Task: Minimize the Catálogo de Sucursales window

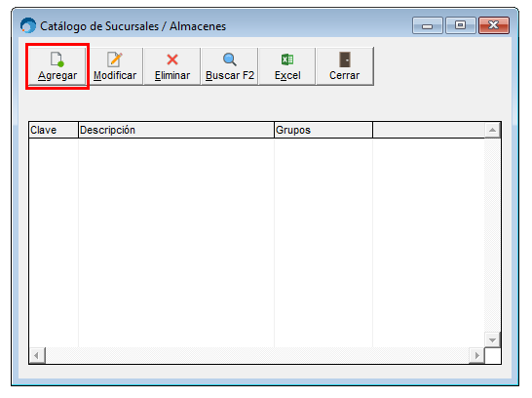Action: coord(428,25)
